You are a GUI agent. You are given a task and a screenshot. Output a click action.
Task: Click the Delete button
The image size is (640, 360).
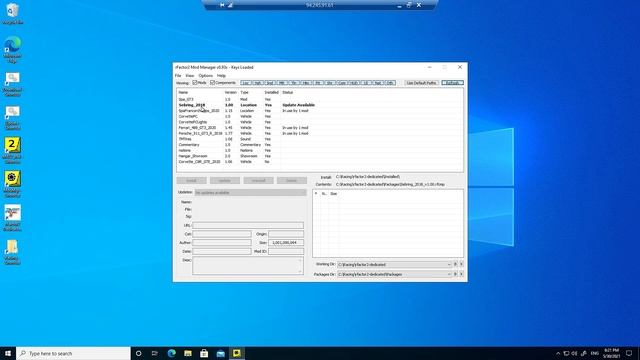click(291, 180)
